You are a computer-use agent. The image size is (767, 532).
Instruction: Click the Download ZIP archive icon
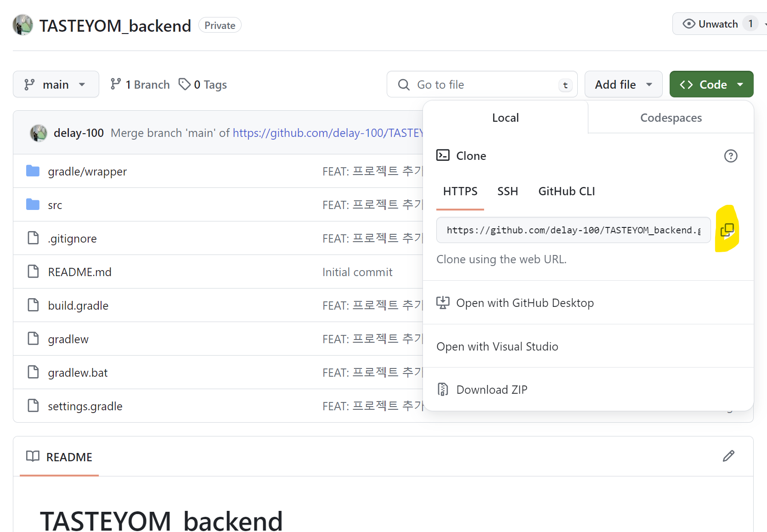tap(443, 389)
